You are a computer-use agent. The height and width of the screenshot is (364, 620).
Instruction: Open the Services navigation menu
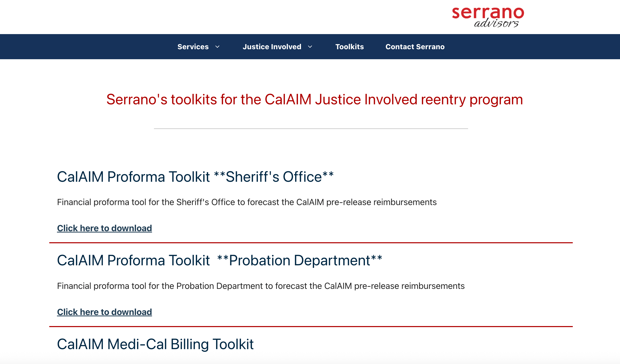(193, 47)
